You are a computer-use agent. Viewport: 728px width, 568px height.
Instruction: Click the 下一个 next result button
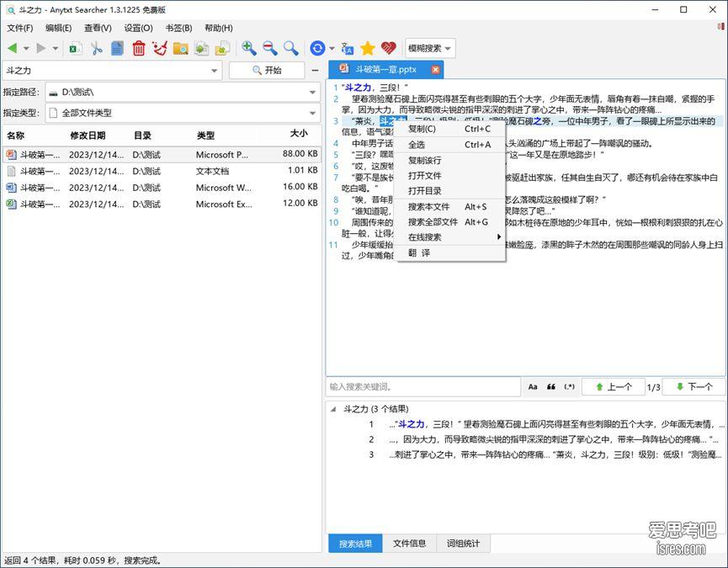pos(693,387)
